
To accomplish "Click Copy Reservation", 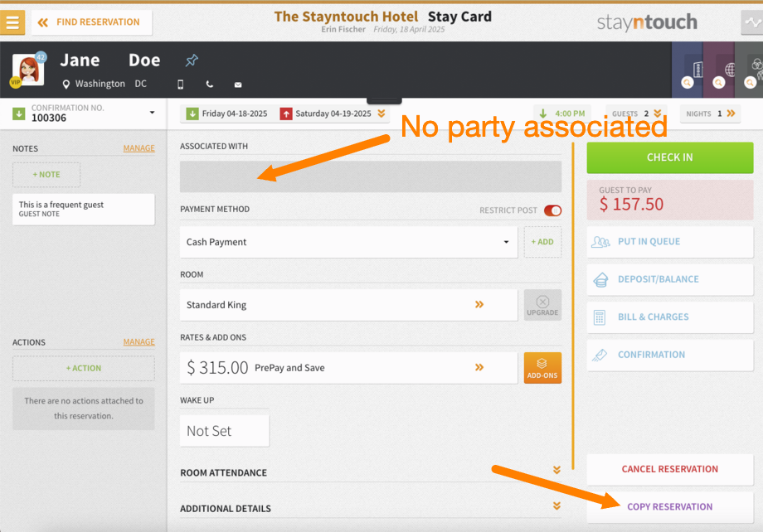I will coord(670,506).
